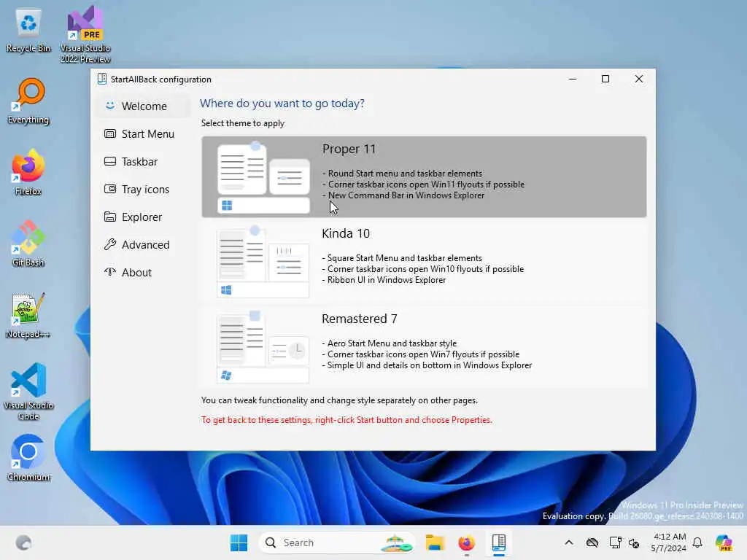
Task: Click the Explorer folder sidebar icon
Action: pos(110,217)
